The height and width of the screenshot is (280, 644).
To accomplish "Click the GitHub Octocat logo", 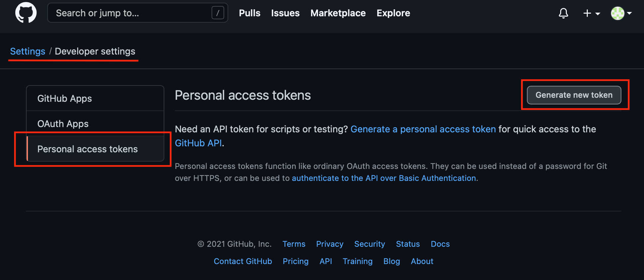I will 26,13.
